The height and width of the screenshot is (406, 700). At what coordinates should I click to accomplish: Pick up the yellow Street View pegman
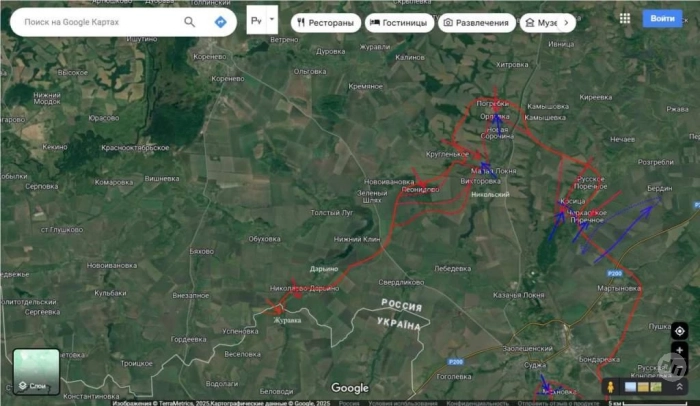coord(610,386)
